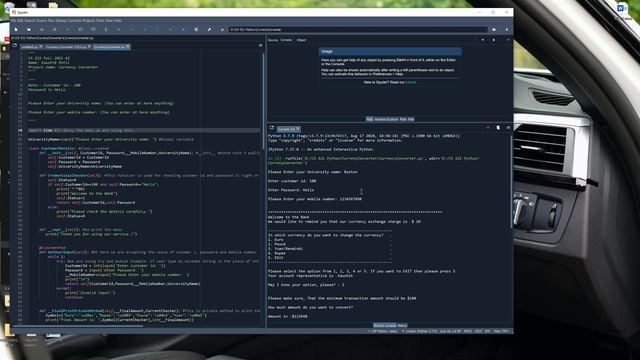Browse for a working directory folder icon

(494, 29)
